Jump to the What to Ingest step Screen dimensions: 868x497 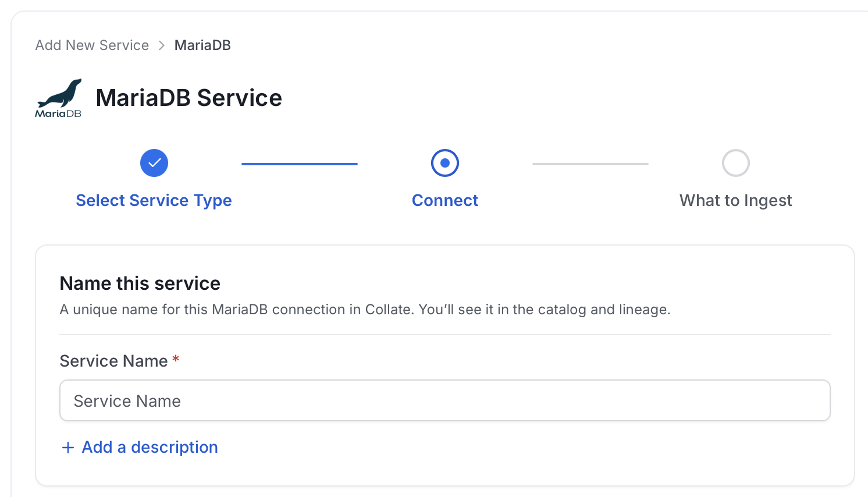pyautogui.click(x=736, y=200)
